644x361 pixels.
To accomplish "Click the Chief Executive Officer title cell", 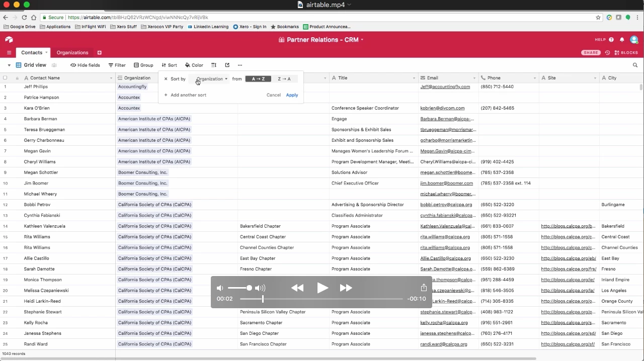I will click(374, 183).
